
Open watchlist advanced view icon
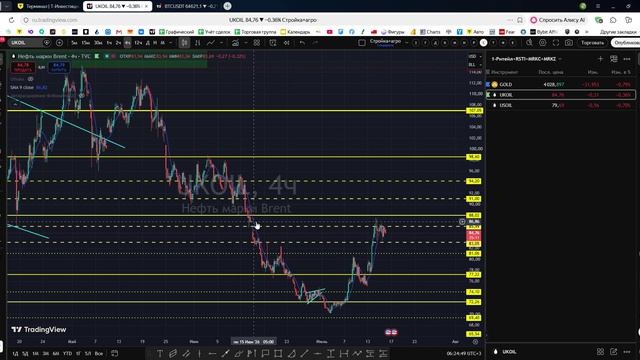click(x=614, y=59)
